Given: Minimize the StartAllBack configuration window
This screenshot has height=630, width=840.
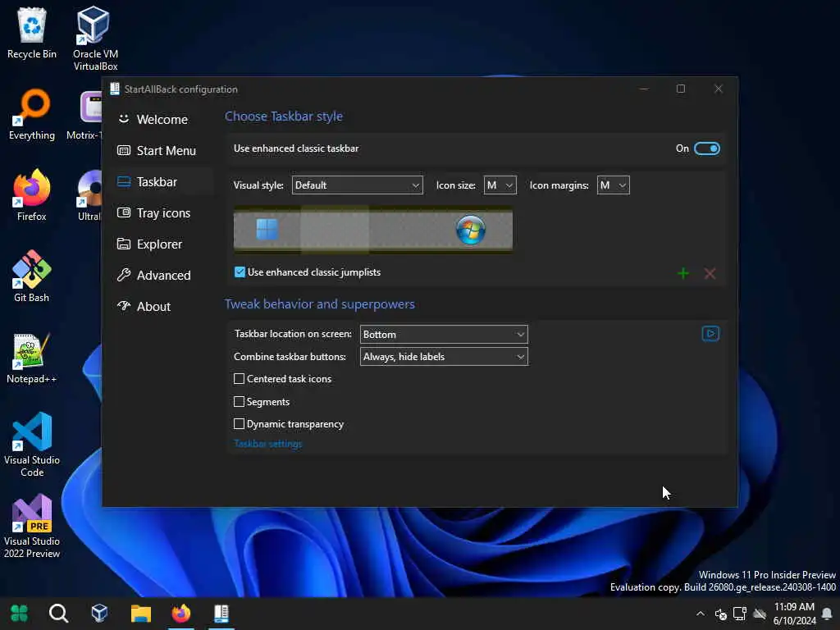Looking at the screenshot, I should pos(644,89).
